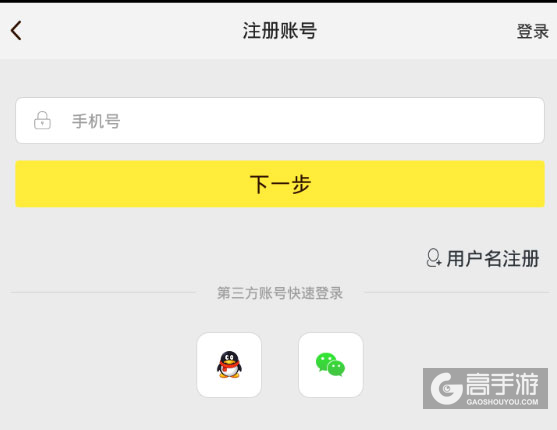Click the 高手游 watermark text
The width and height of the screenshot is (557, 430).
pos(502,384)
